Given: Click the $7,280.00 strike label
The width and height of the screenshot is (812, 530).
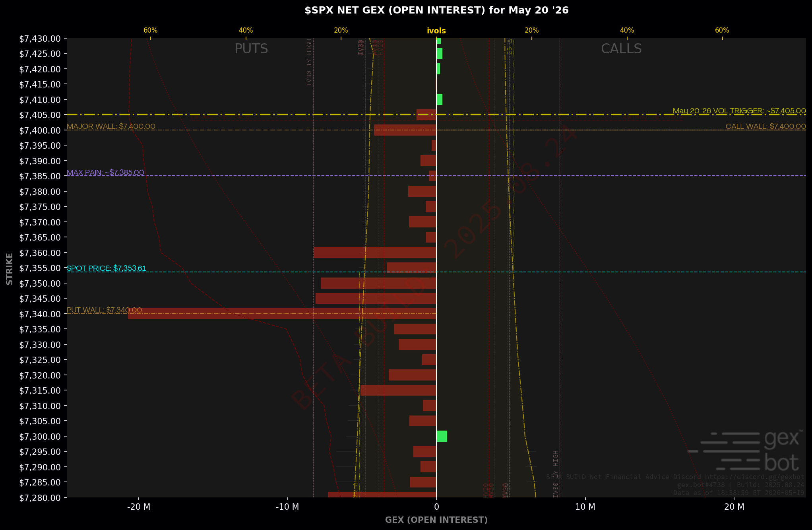Looking at the screenshot, I should [40, 498].
